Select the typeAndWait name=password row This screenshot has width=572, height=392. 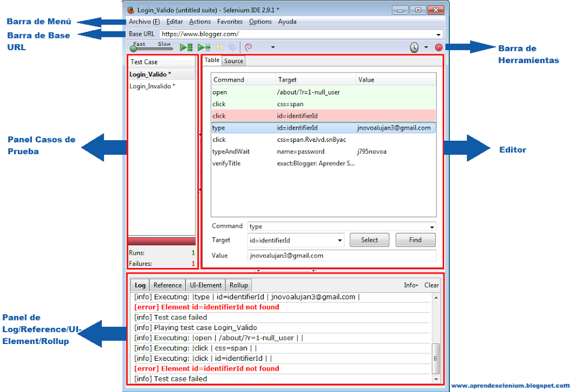(323, 151)
